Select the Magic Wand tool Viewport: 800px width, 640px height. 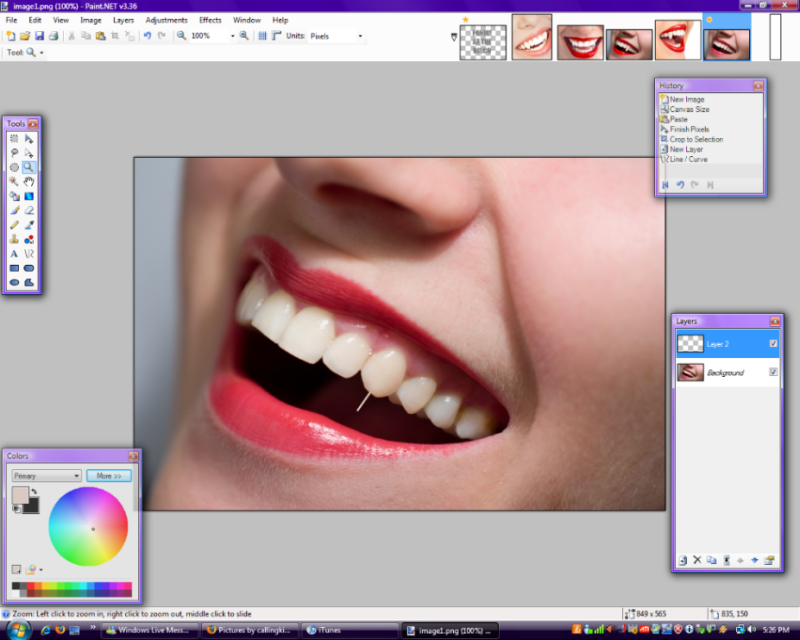[14, 182]
